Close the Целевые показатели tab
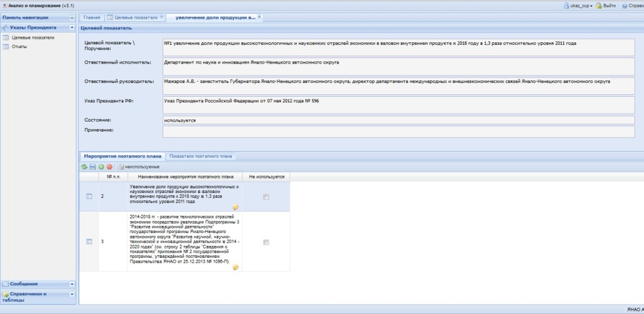 tap(161, 17)
